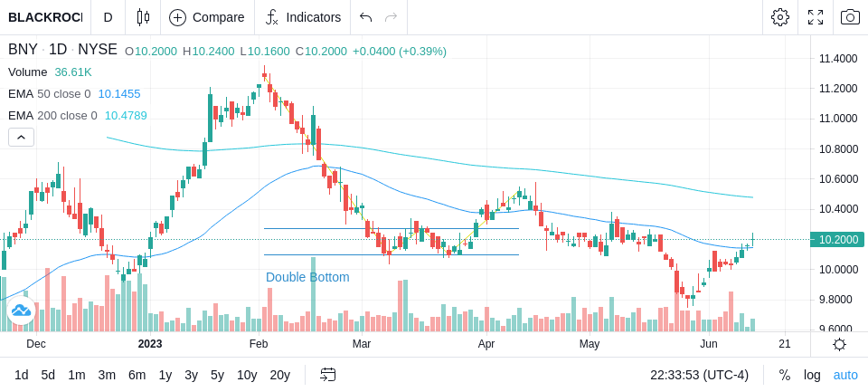868x392 pixels.
Task: Set the range to 1y
Action: (x=165, y=376)
